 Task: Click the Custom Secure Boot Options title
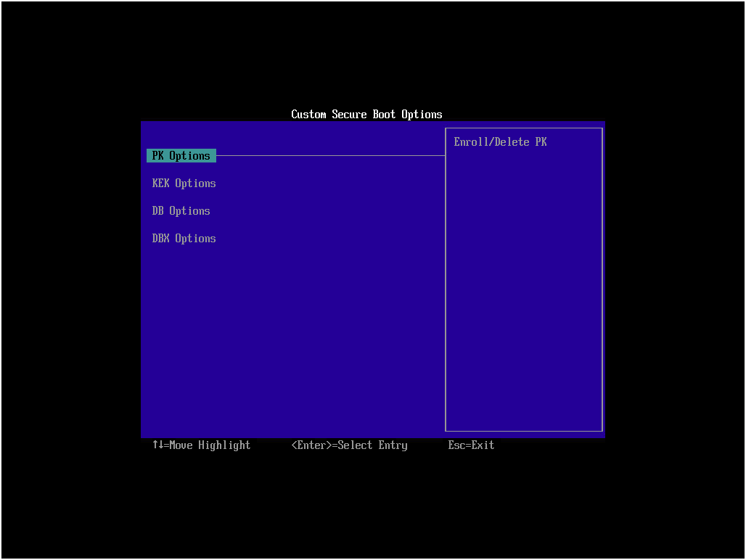pos(366,114)
